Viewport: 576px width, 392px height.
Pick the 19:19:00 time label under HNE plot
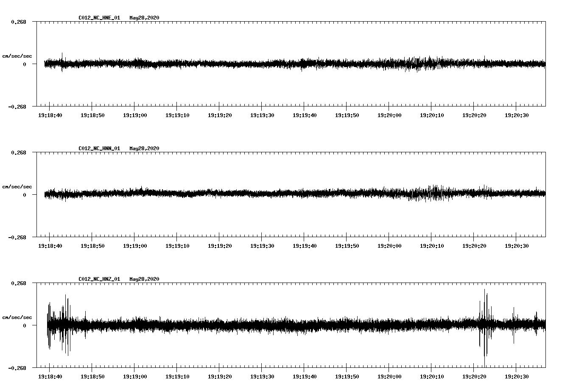[x=135, y=115]
